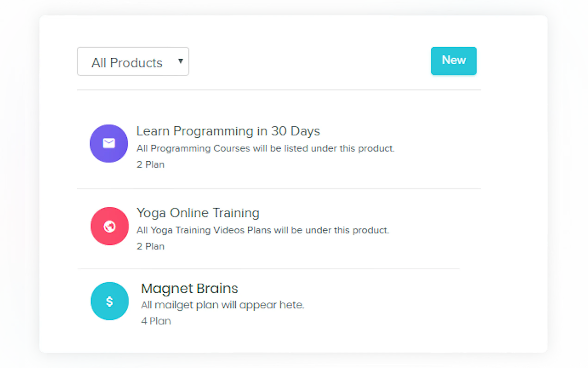
Task: Click the teal dollar sign icon
Action: (x=109, y=301)
